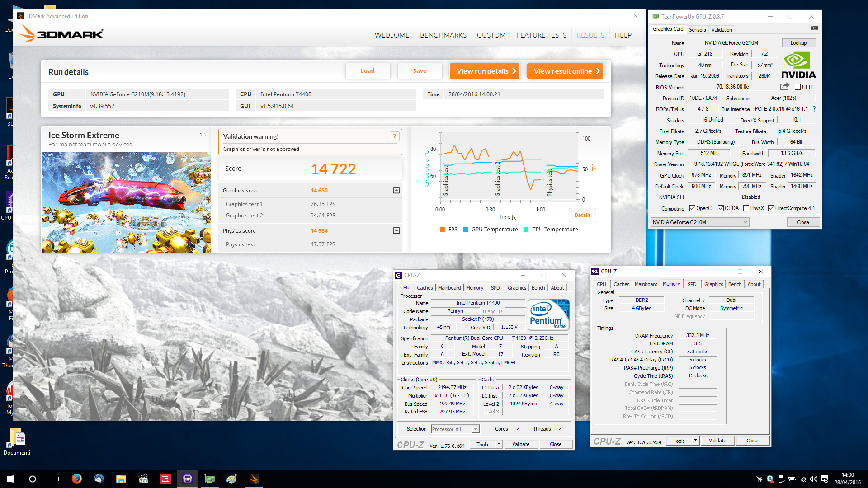Open the Processor #1 selection dropdown
Viewport: 868px width, 488px height.
click(455, 429)
